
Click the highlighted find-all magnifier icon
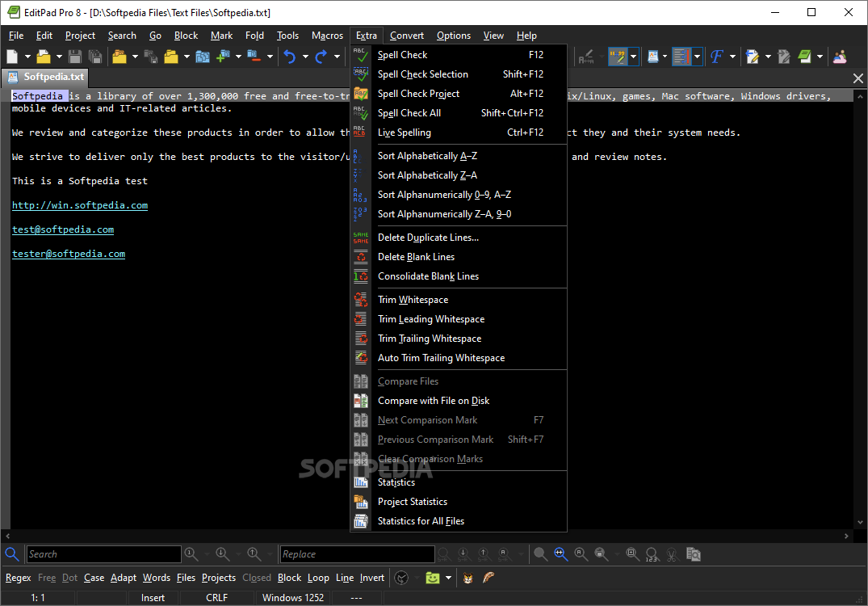tap(560, 554)
